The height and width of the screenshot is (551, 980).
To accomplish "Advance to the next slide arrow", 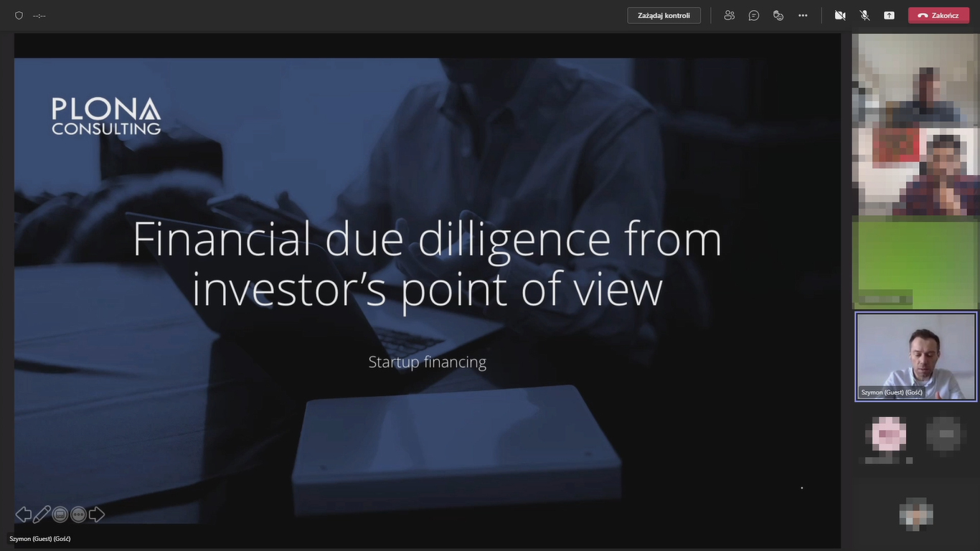I will pos(97,514).
